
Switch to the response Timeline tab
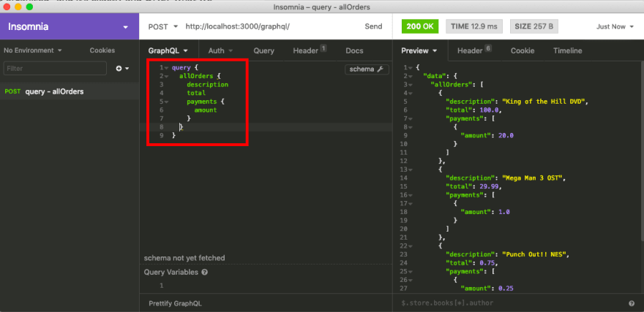pos(567,50)
